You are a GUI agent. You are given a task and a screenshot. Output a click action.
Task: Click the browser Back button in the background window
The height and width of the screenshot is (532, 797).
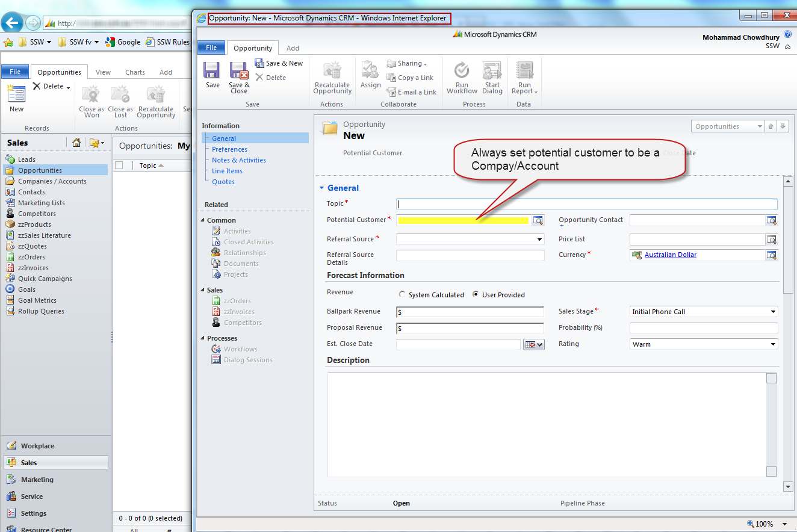click(x=12, y=23)
